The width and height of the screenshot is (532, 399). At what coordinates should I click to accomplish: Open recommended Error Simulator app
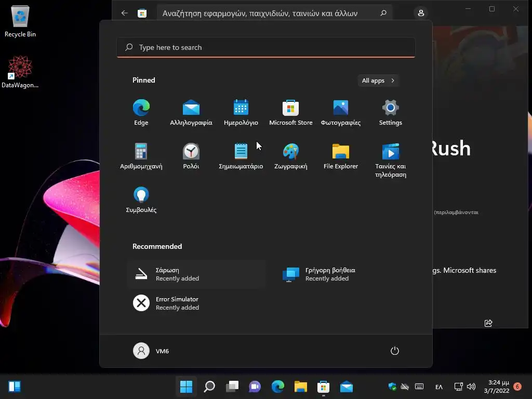(197, 303)
